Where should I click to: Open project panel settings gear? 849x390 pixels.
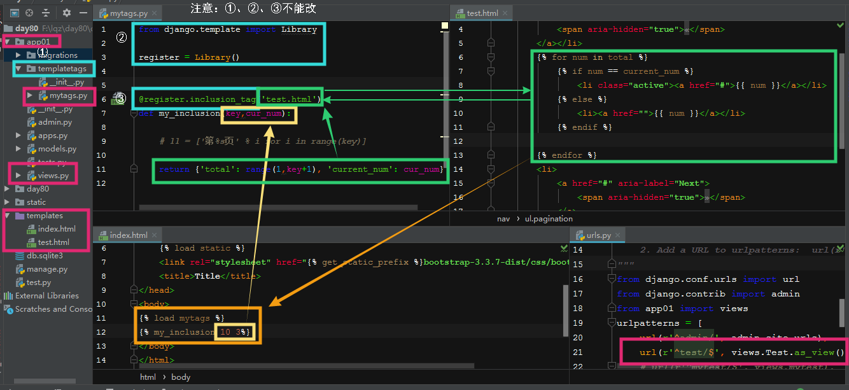(x=67, y=12)
